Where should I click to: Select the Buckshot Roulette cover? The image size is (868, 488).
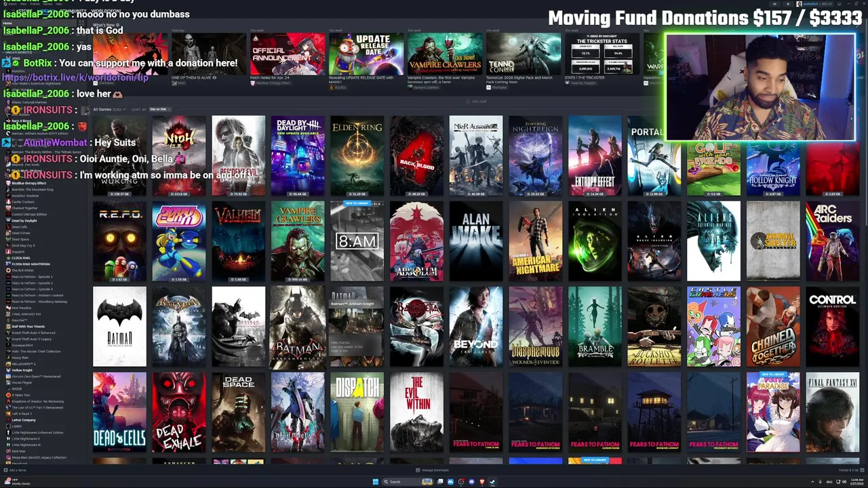point(654,327)
